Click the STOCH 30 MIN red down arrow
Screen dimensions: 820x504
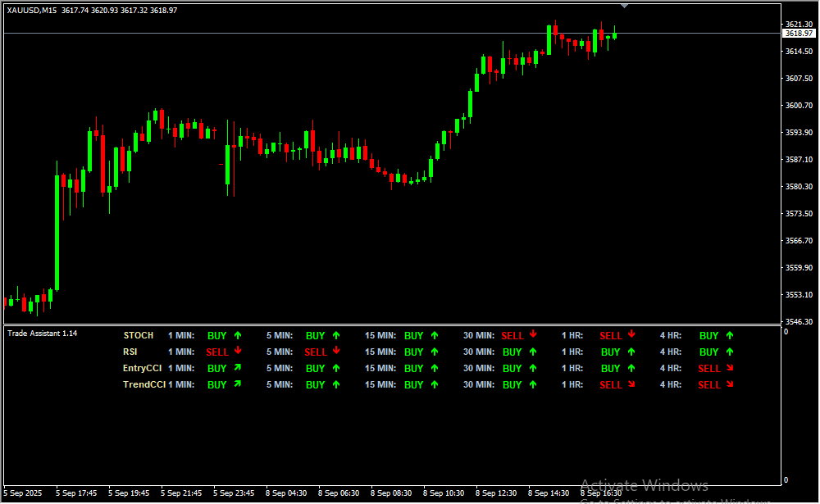[533, 334]
